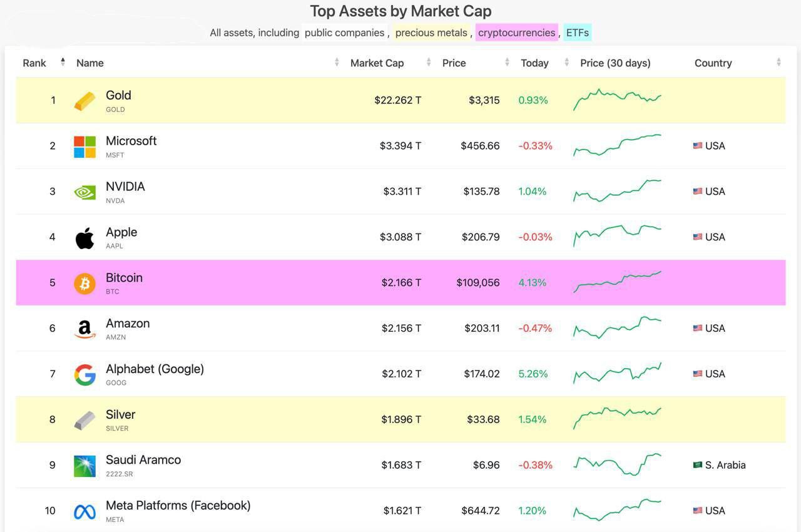Image resolution: width=801 pixels, height=532 pixels.
Task: Click the Gold bar icon
Action: coord(84,101)
